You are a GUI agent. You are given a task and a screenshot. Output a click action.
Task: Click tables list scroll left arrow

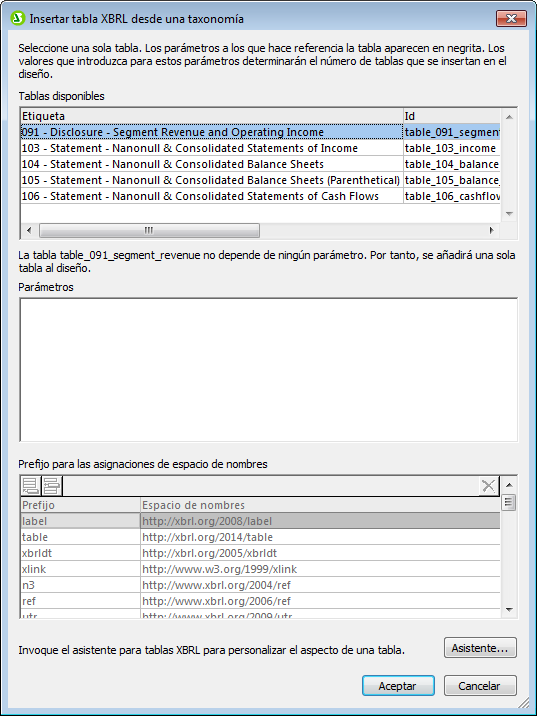point(29,230)
